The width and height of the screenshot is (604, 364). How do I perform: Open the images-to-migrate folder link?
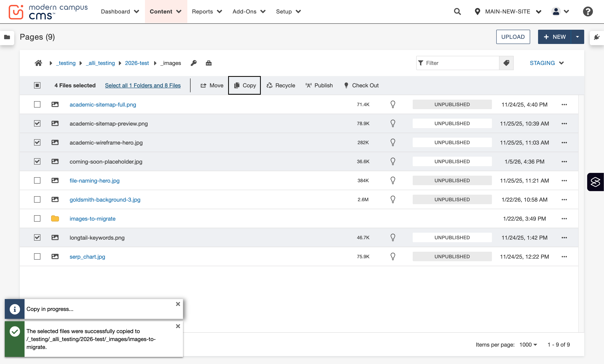point(92,218)
